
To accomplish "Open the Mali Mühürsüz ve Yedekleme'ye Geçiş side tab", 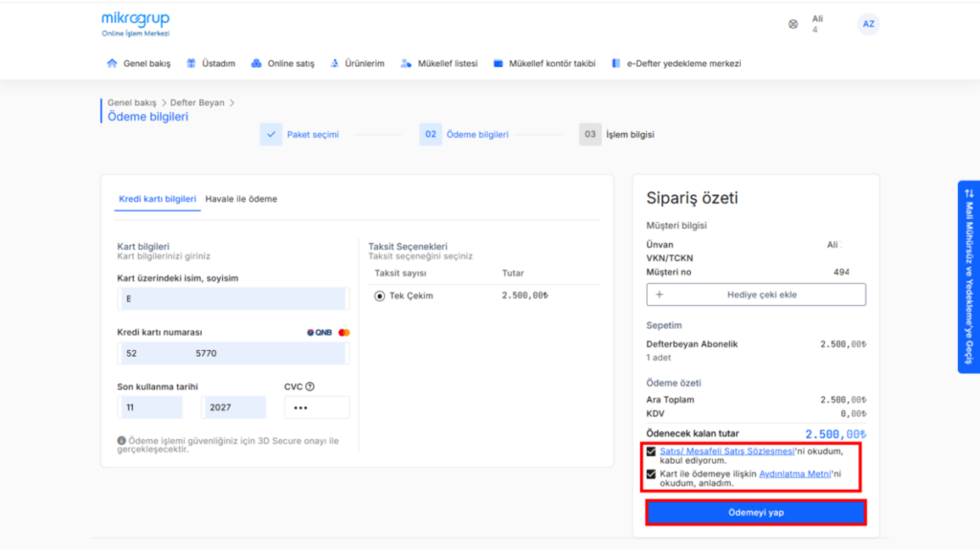I will (969, 276).
